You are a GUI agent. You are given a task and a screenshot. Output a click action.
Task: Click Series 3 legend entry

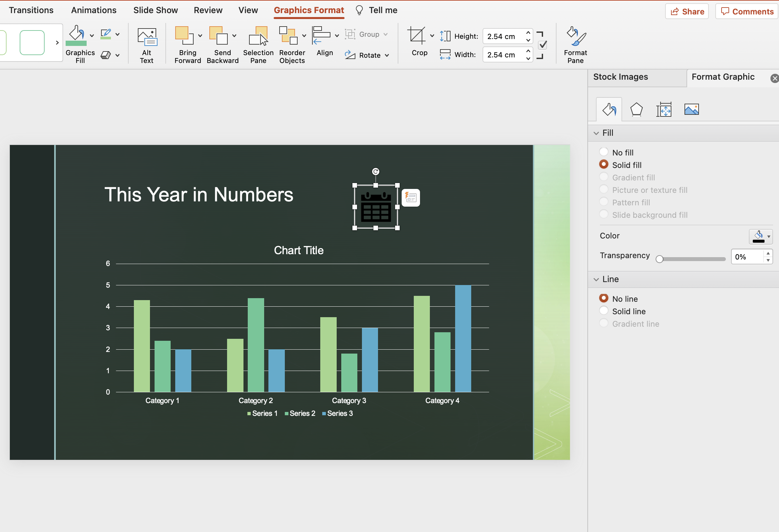(x=337, y=413)
